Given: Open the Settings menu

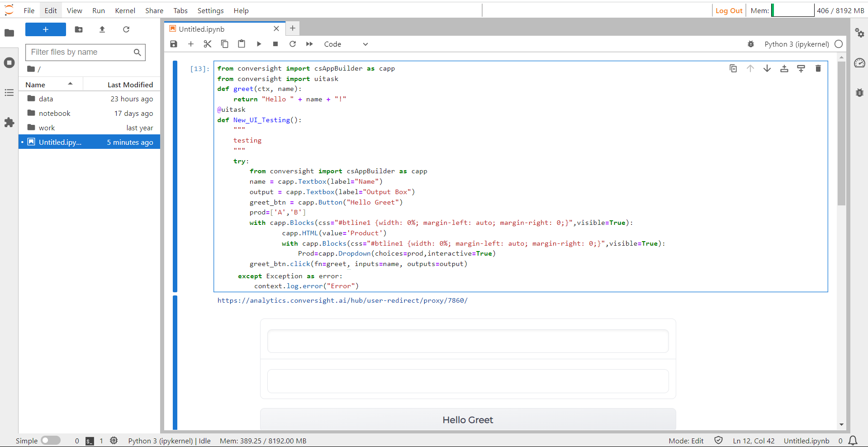Looking at the screenshot, I should click(x=211, y=10).
